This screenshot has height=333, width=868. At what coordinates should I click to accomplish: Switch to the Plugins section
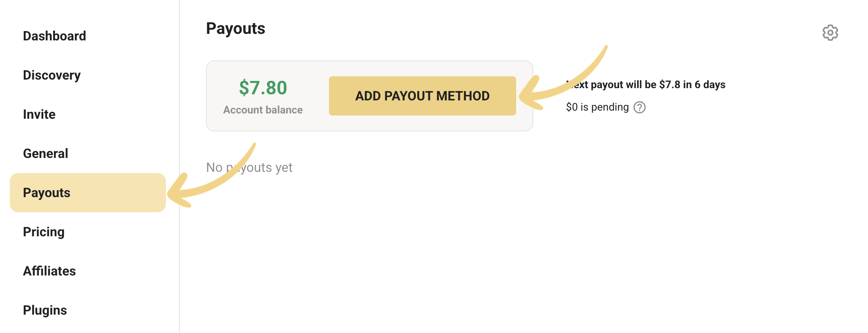(45, 310)
